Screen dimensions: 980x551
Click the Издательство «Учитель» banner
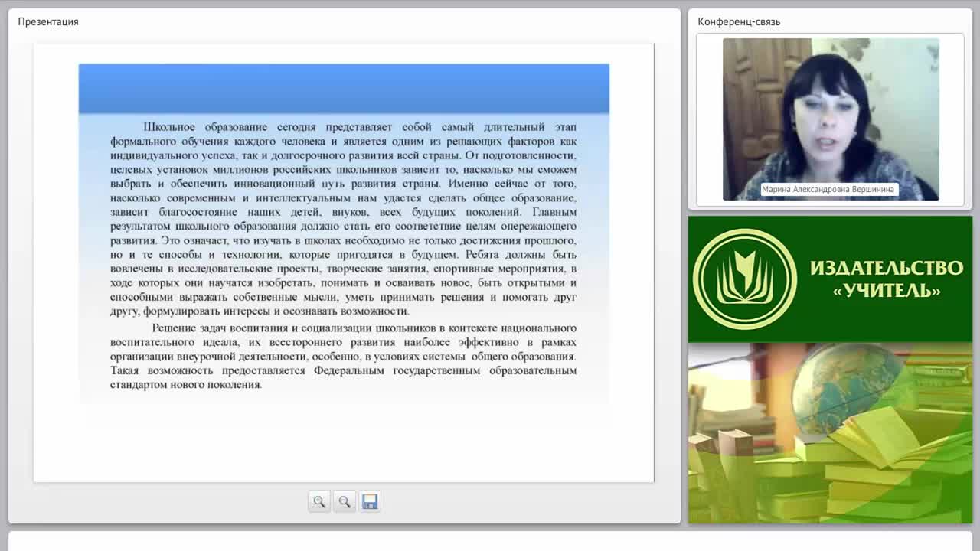pos(830,279)
